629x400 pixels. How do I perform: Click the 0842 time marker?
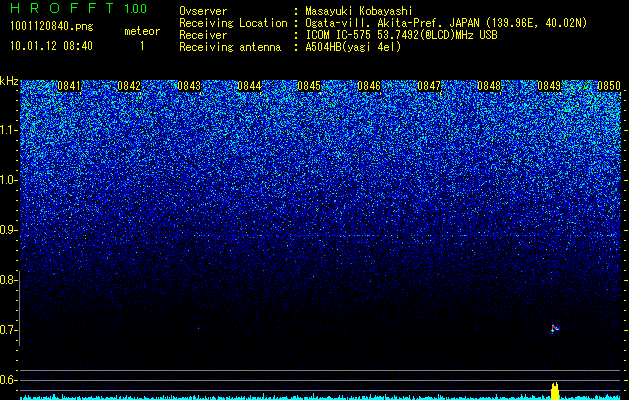[x=129, y=86]
